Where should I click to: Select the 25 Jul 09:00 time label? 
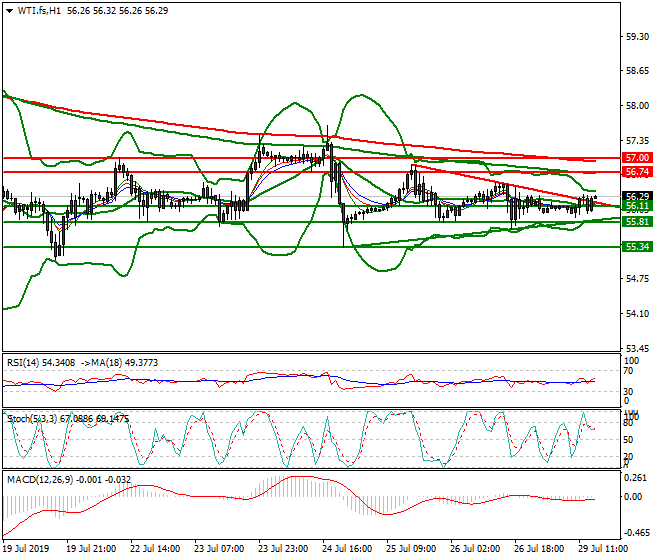click(x=411, y=549)
